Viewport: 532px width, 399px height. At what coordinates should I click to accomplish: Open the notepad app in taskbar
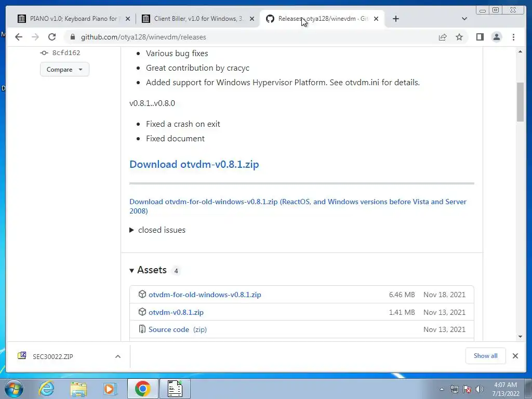pyautogui.click(x=175, y=389)
